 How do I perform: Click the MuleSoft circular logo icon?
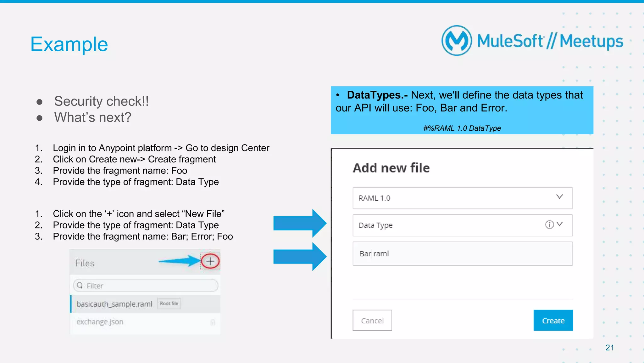457,41
